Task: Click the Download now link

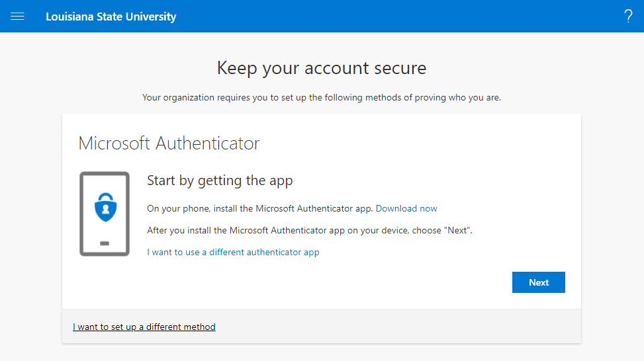Action: 406,208
